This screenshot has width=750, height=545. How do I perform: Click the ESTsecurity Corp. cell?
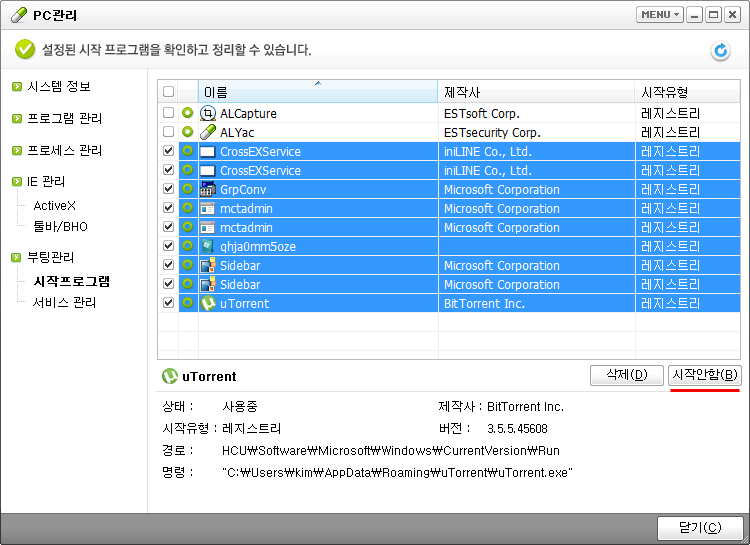[492, 133]
